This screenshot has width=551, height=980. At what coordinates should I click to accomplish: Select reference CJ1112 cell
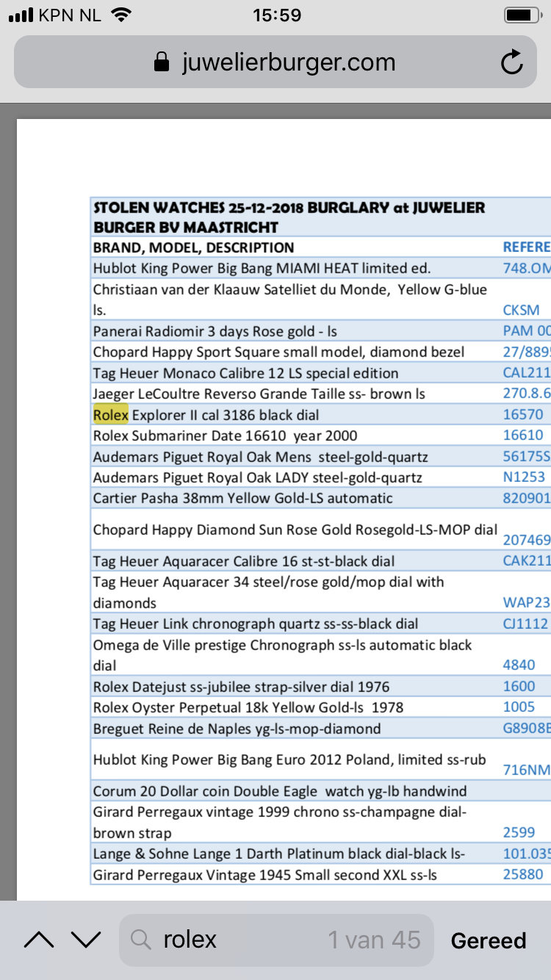(x=525, y=624)
